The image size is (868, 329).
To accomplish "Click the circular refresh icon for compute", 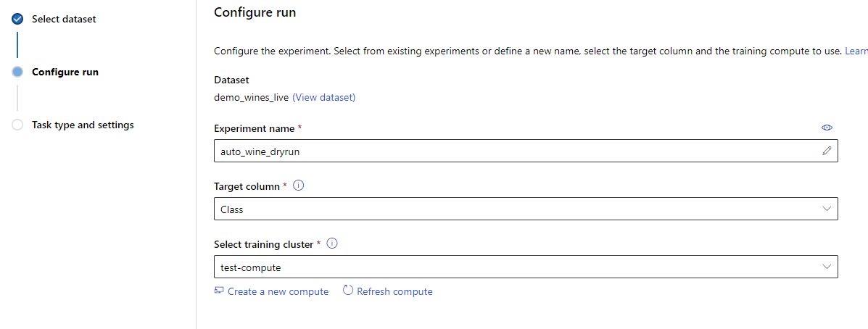I will click(348, 291).
